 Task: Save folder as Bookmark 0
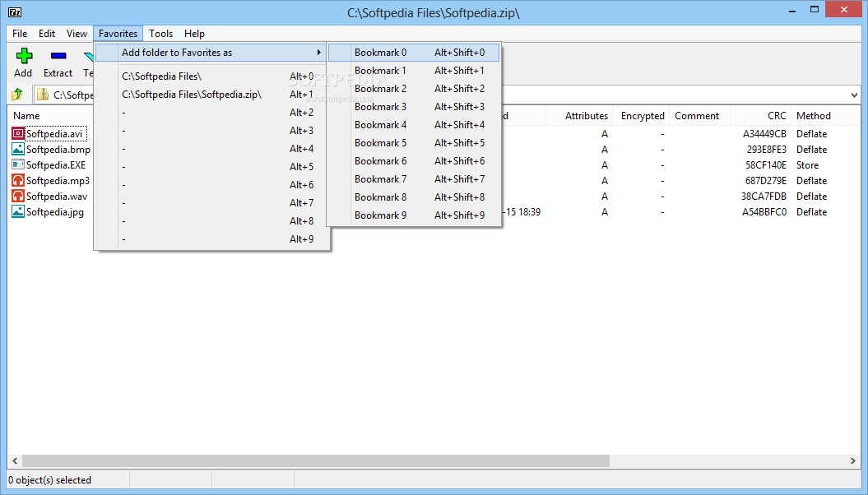pyautogui.click(x=414, y=53)
